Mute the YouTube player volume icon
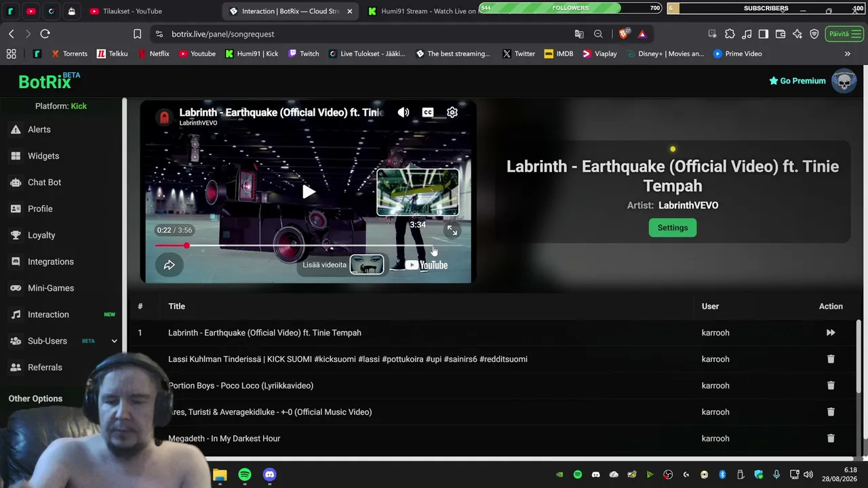This screenshot has width=868, height=488. click(403, 113)
